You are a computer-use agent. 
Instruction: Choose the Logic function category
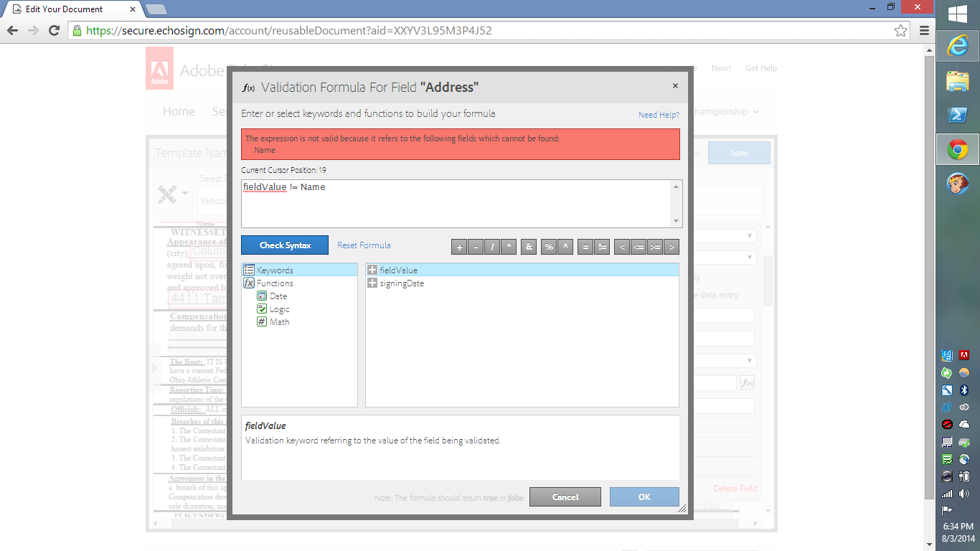(x=280, y=309)
